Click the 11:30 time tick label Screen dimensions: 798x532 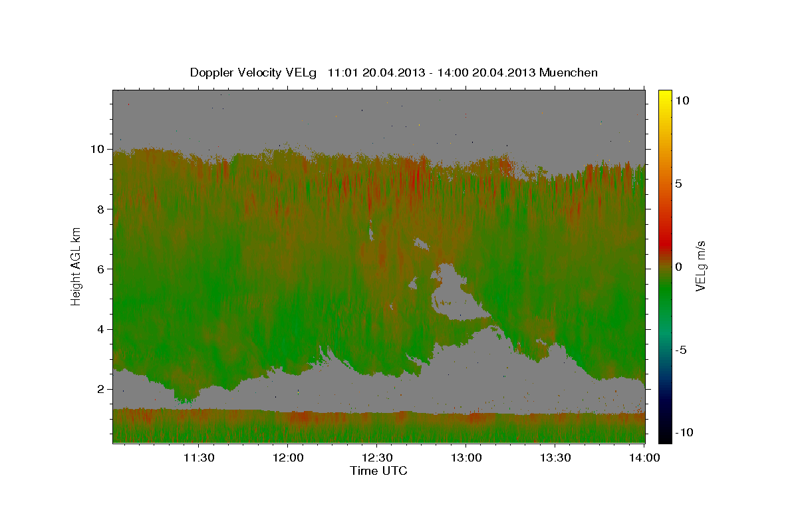pos(198,458)
